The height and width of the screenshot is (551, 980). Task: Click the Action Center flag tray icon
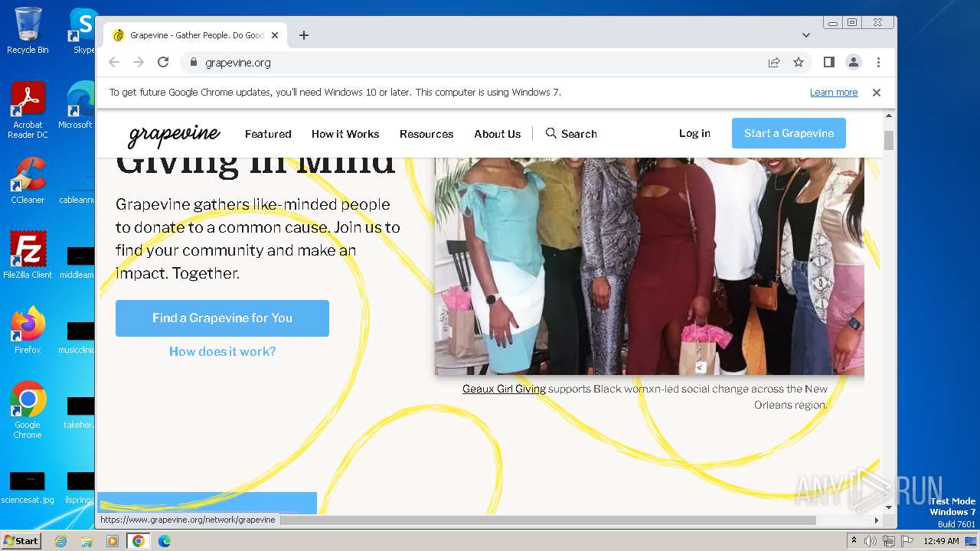pos(907,541)
